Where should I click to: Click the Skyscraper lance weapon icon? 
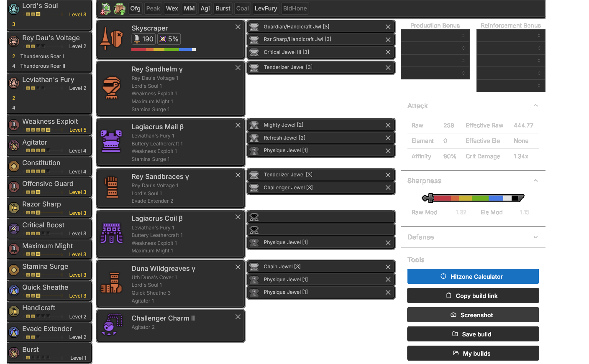pyautogui.click(x=111, y=39)
